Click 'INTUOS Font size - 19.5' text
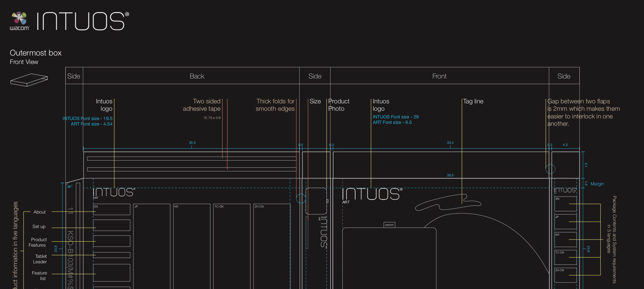 tap(88, 118)
